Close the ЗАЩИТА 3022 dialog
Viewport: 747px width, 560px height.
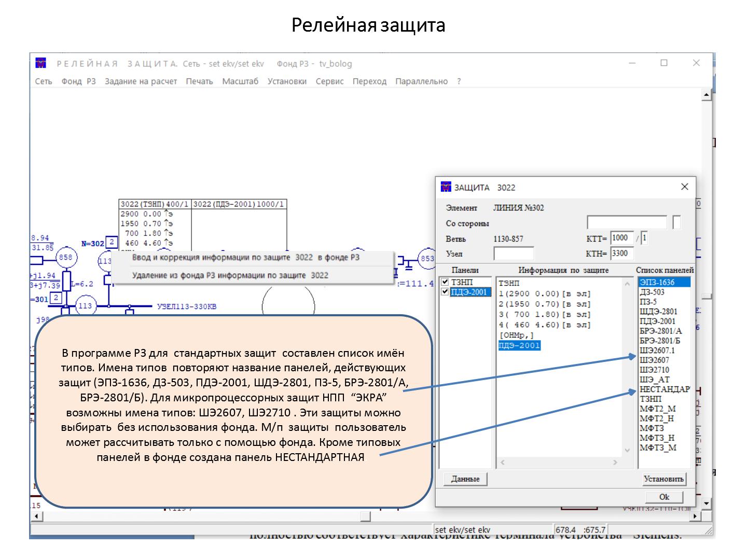pyautogui.click(x=684, y=187)
